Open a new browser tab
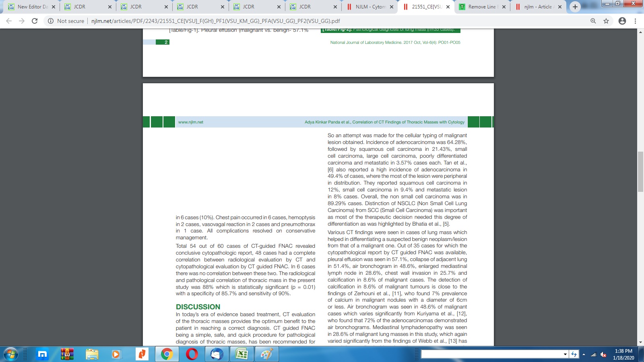This screenshot has width=644, height=362. click(x=575, y=7)
